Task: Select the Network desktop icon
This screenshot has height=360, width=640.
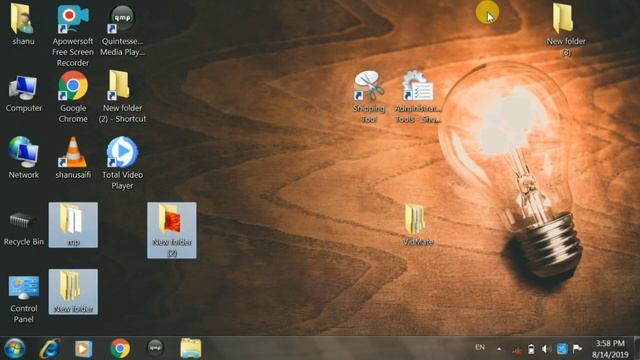Action: coord(24,158)
